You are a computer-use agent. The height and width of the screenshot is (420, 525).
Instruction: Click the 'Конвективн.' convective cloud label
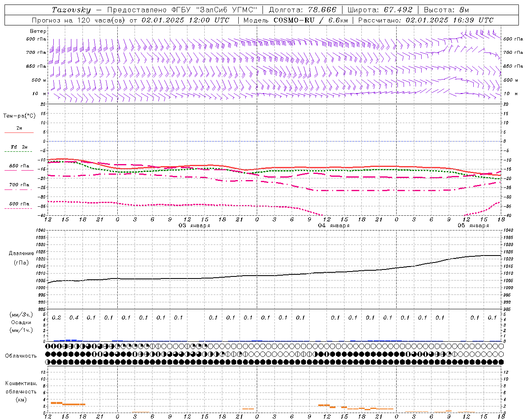tap(21, 383)
